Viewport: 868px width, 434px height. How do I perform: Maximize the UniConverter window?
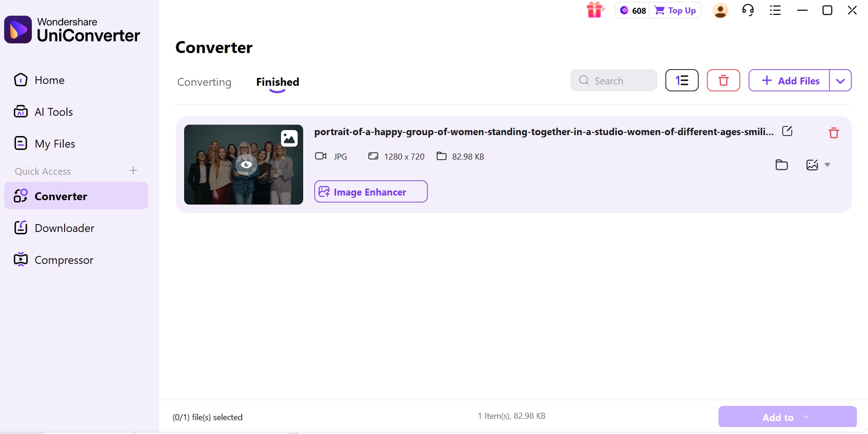(x=827, y=10)
